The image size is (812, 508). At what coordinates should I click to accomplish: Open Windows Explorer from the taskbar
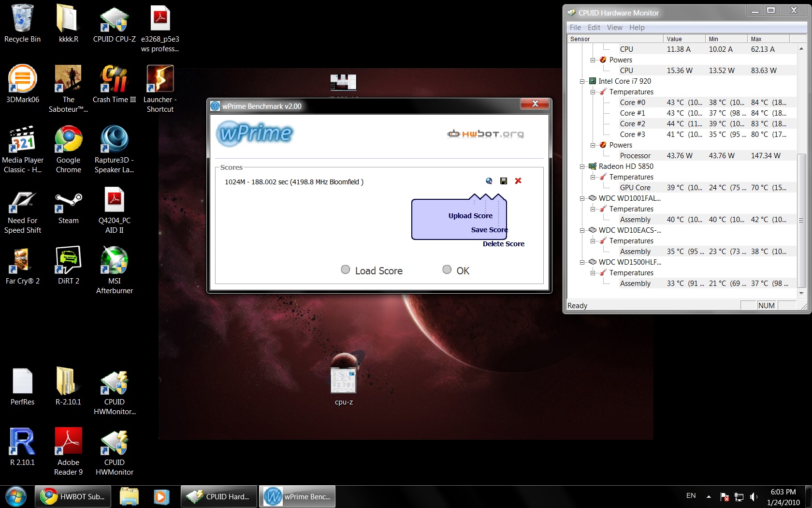129,497
